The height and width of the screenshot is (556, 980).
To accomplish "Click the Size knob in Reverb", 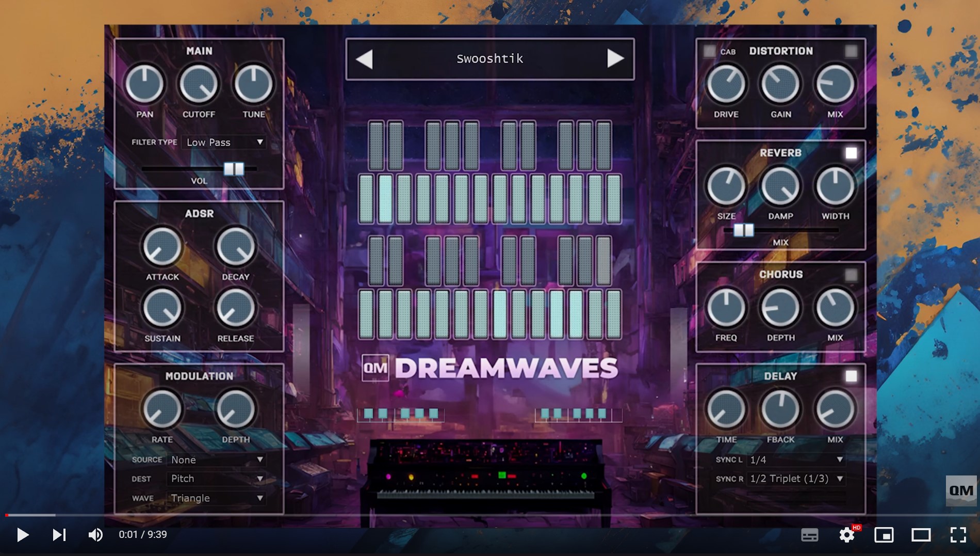I will [x=726, y=186].
